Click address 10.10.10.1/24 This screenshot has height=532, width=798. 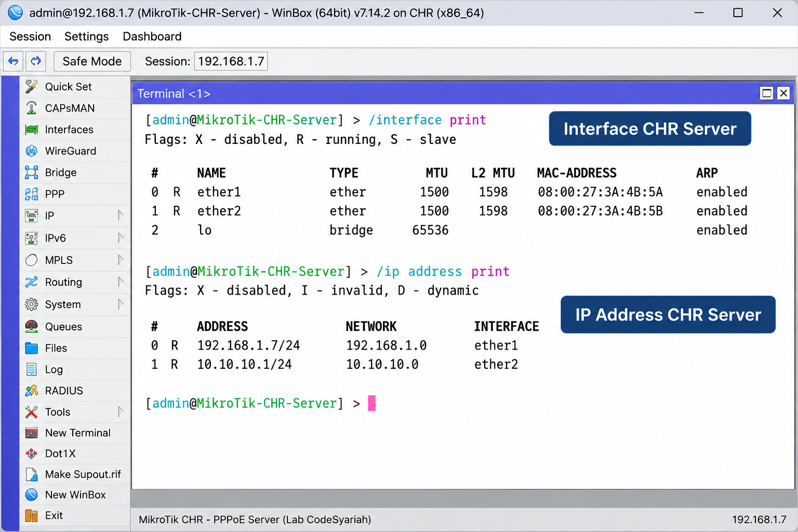click(x=245, y=364)
